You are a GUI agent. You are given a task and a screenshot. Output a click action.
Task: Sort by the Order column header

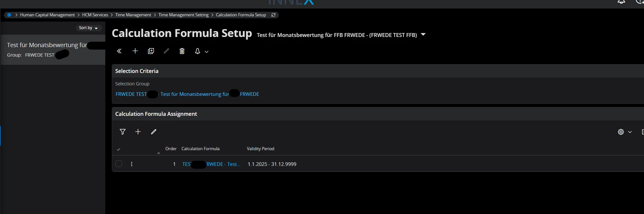coord(171,149)
